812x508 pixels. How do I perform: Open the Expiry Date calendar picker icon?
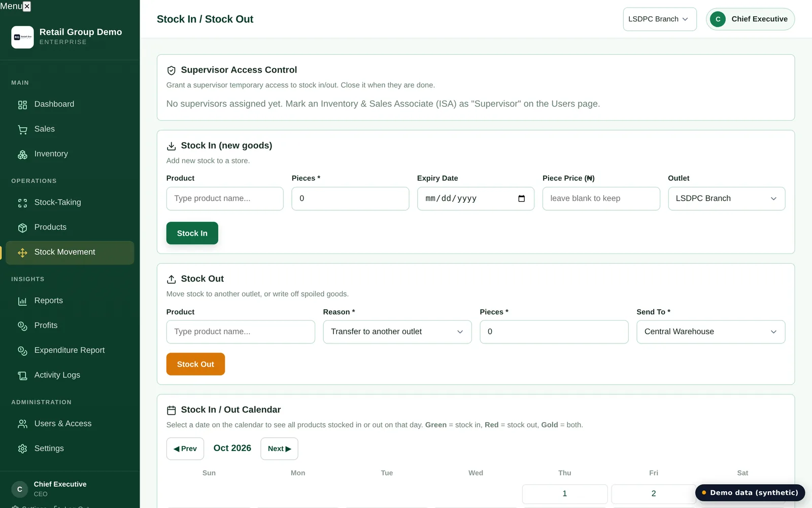coord(521,199)
